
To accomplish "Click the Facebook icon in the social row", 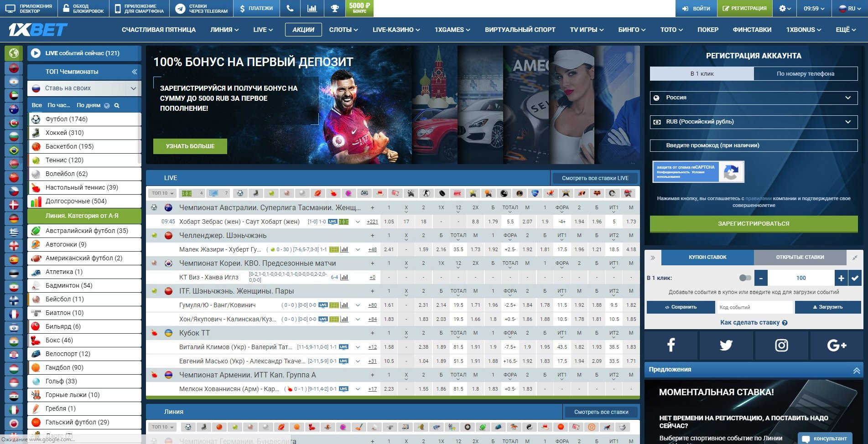I will [670, 345].
